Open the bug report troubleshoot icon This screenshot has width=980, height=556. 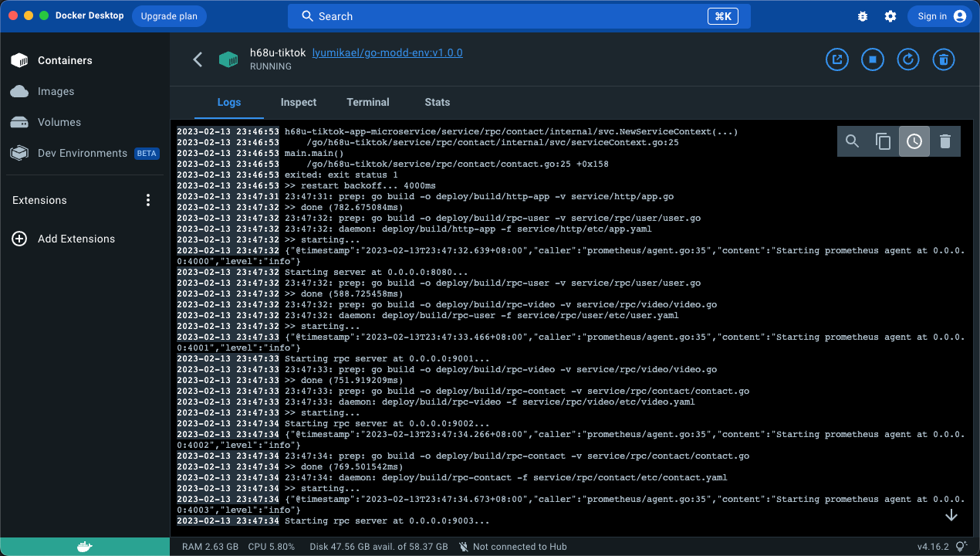pyautogui.click(x=863, y=16)
